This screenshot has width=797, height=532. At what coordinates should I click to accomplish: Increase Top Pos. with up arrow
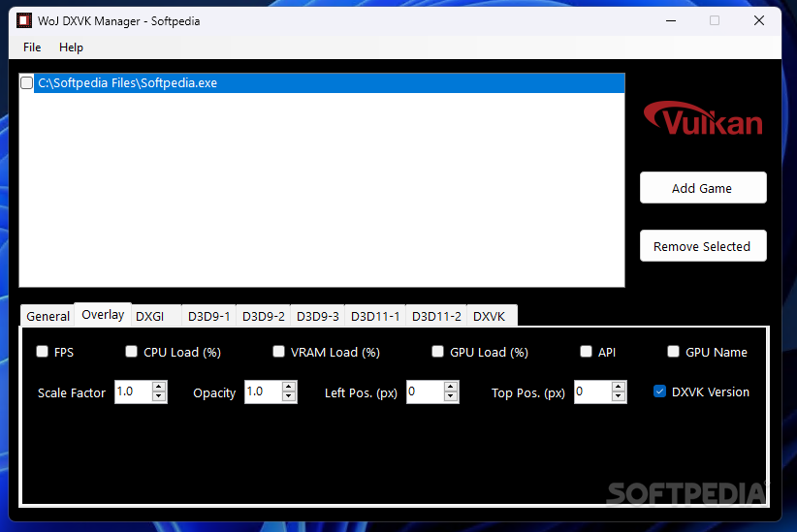tap(619, 387)
